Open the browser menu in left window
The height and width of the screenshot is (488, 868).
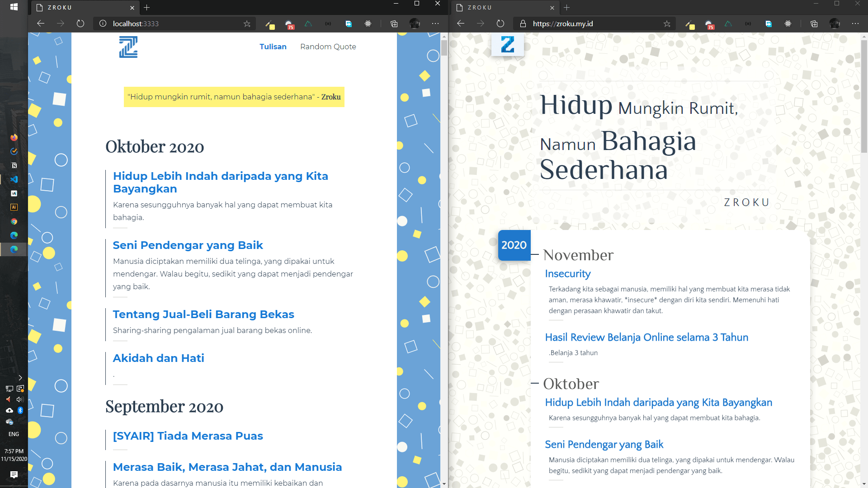[435, 23]
